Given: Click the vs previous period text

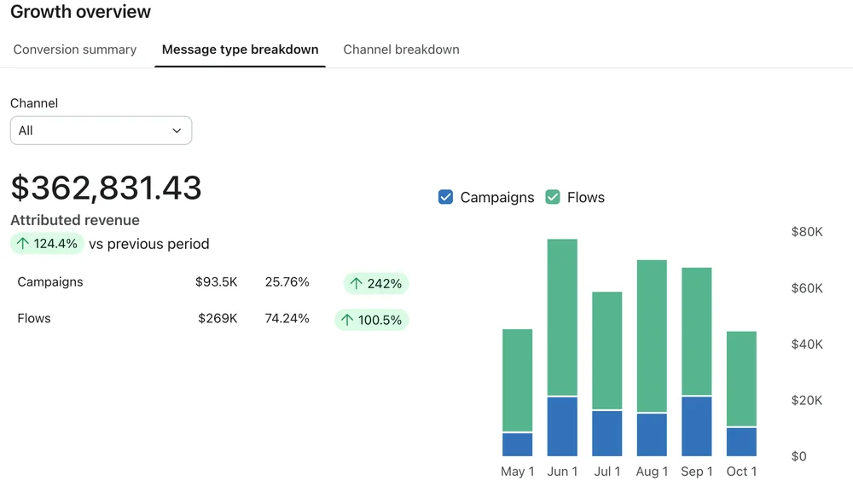Looking at the screenshot, I should tap(149, 244).
